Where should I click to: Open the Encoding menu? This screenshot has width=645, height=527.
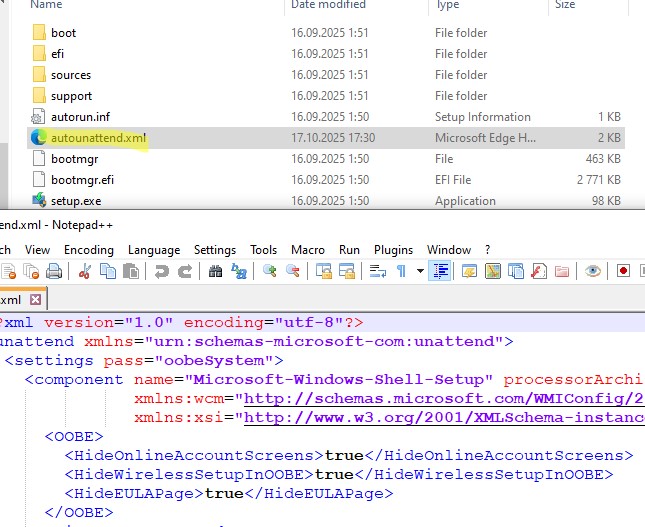click(88, 249)
